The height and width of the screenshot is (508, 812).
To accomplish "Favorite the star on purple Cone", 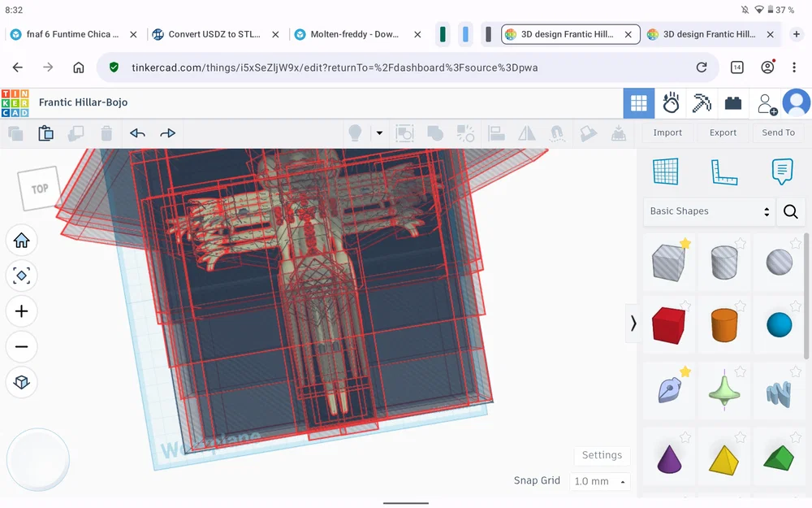I will tap(685, 437).
